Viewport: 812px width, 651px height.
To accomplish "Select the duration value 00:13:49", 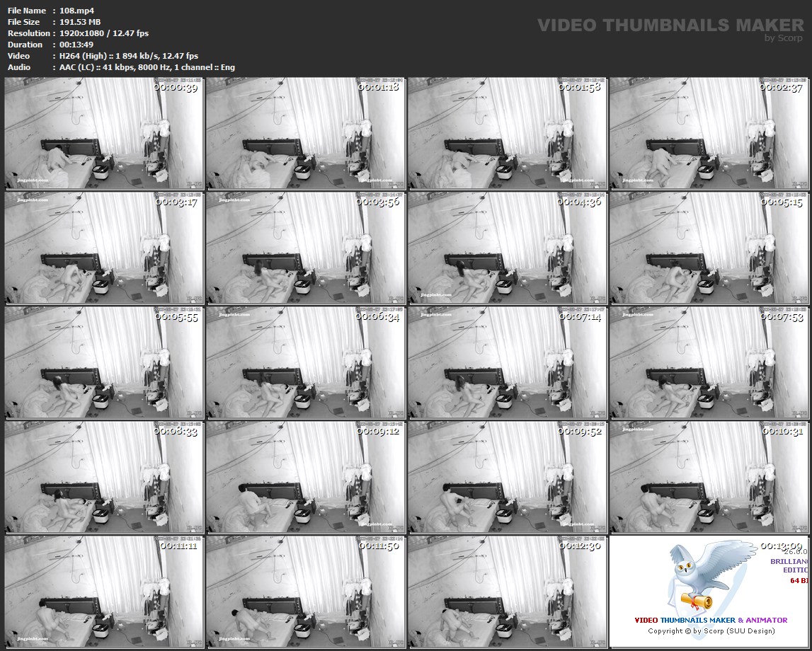I will point(76,45).
